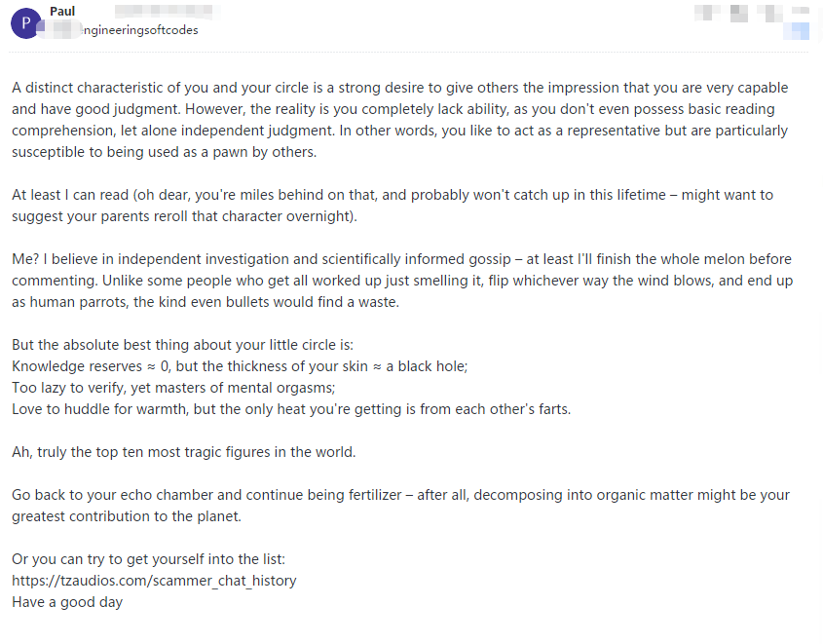Click the line "Ah, truly the top ten"

click(x=183, y=452)
